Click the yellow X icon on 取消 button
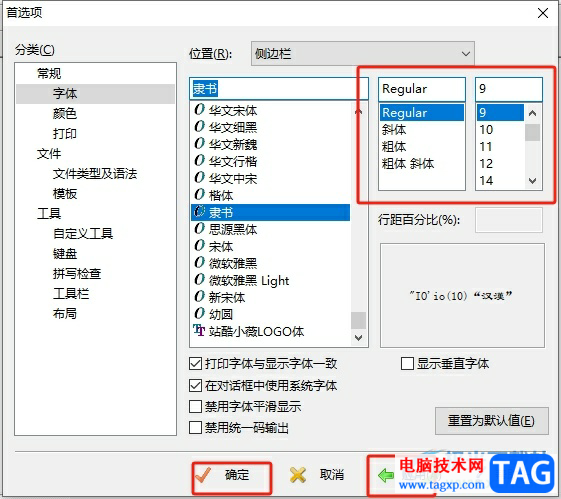561x499 pixels. [x=298, y=475]
